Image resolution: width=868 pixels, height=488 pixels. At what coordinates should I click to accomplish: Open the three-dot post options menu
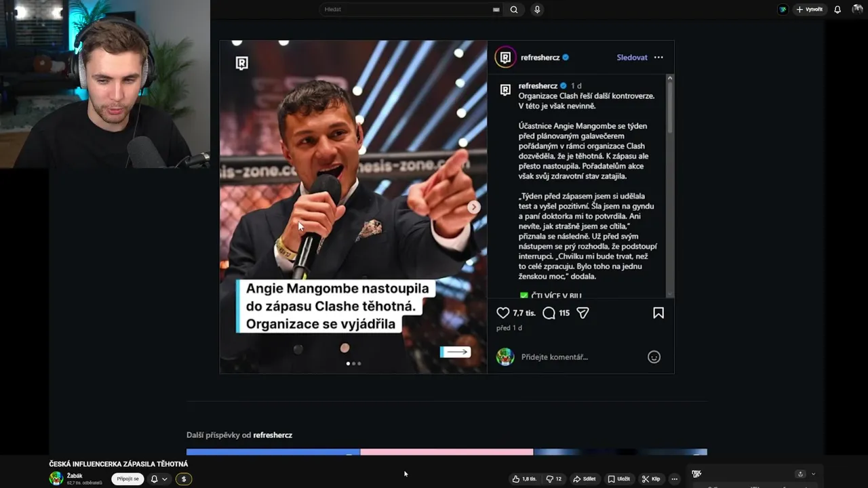658,58
